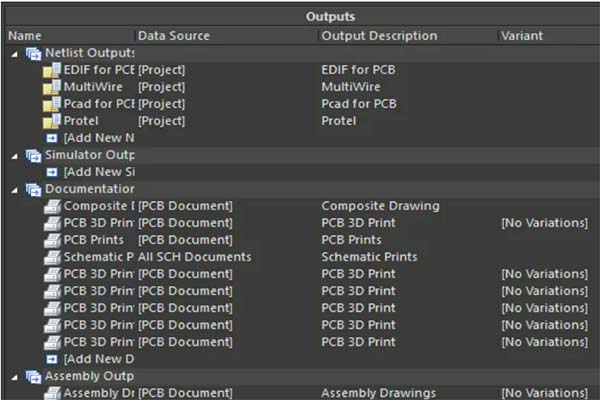Screen dimensions: 600x400
Task: Collapse the Simulator Outputs group
Action: [x=14, y=155]
